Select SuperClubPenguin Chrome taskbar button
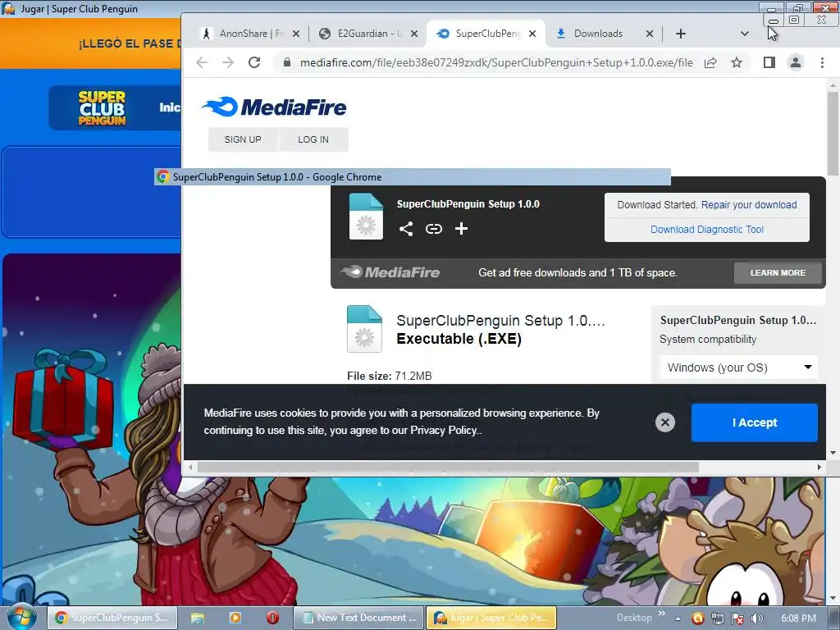840x630 pixels. click(x=112, y=618)
